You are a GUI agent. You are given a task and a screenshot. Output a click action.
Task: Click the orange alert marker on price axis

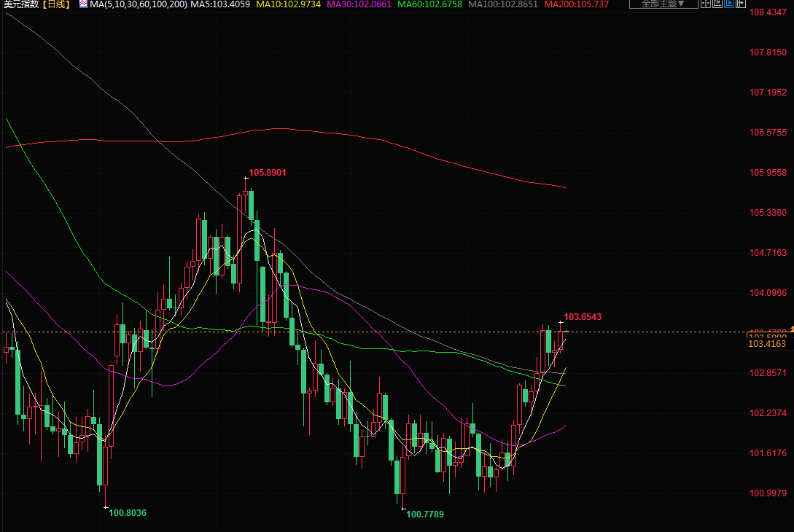(x=791, y=331)
